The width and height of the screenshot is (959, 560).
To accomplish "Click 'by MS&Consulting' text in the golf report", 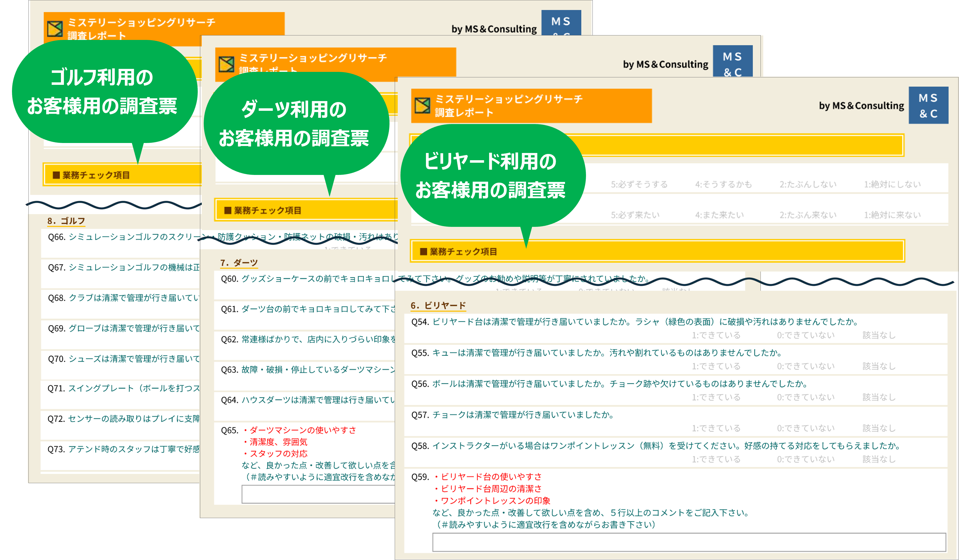I will (494, 29).
